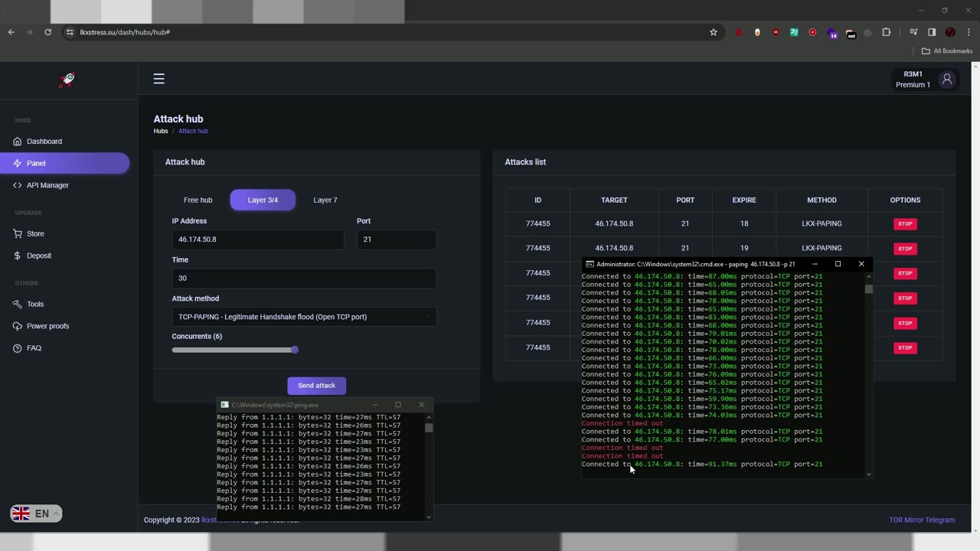This screenshot has width=980, height=551.
Task: Open the All Bookmarks folder
Action: pyautogui.click(x=947, y=51)
